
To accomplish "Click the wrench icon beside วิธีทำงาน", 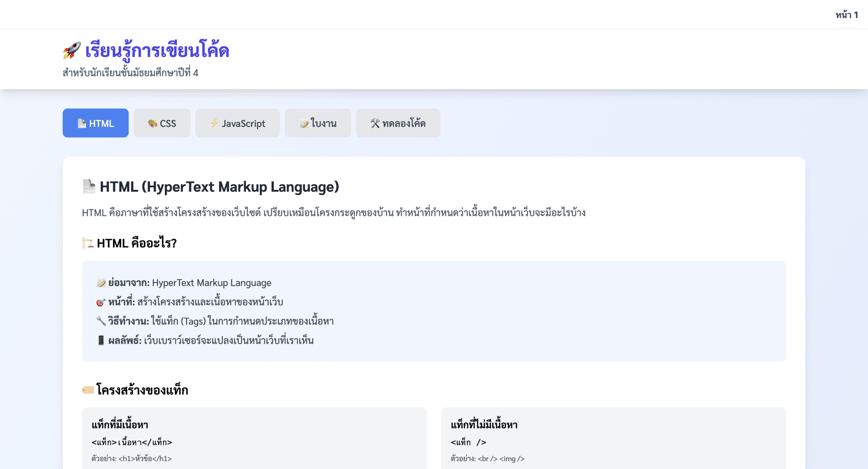I will pyautogui.click(x=101, y=321).
